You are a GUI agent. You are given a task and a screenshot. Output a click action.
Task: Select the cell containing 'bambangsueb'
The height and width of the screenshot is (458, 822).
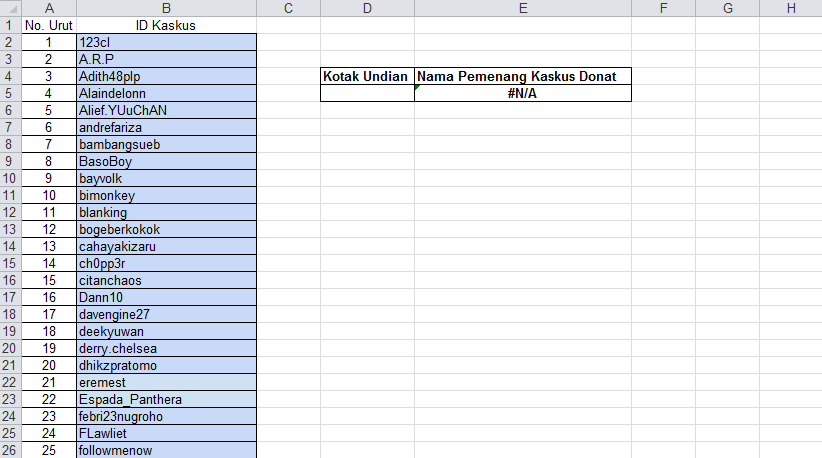[166, 145]
